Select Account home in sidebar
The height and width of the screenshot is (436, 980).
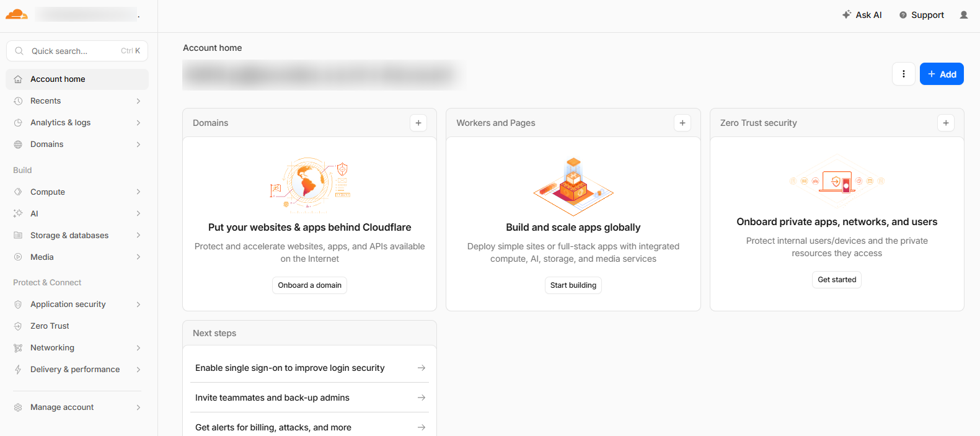pyautogui.click(x=58, y=79)
